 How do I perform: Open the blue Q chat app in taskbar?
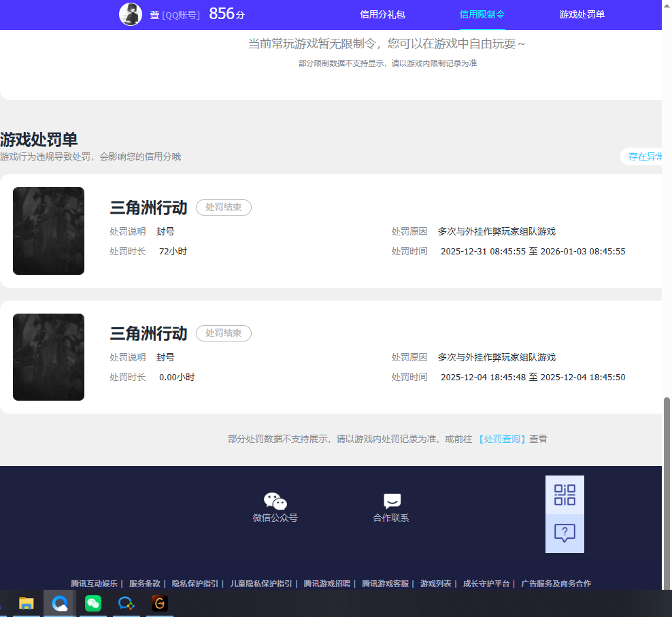[x=126, y=603]
